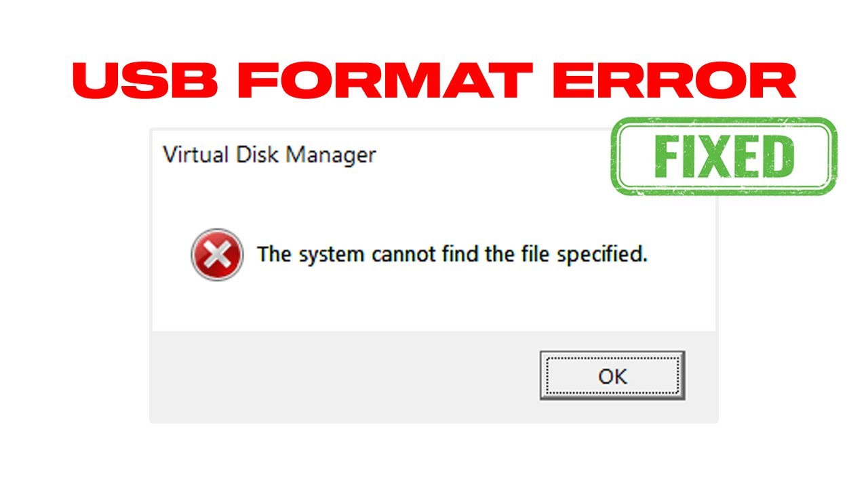Viewport: 868px width, 488px height.
Task: Click the OK button
Action: [x=612, y=375]
